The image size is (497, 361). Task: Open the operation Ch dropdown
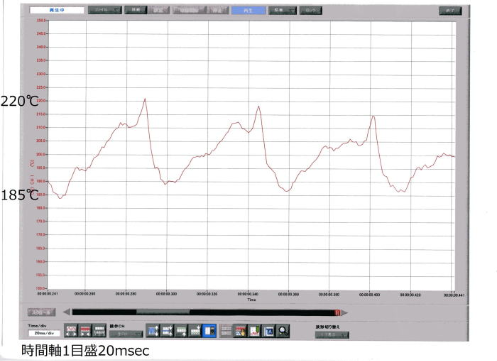(x=126, y=334)
